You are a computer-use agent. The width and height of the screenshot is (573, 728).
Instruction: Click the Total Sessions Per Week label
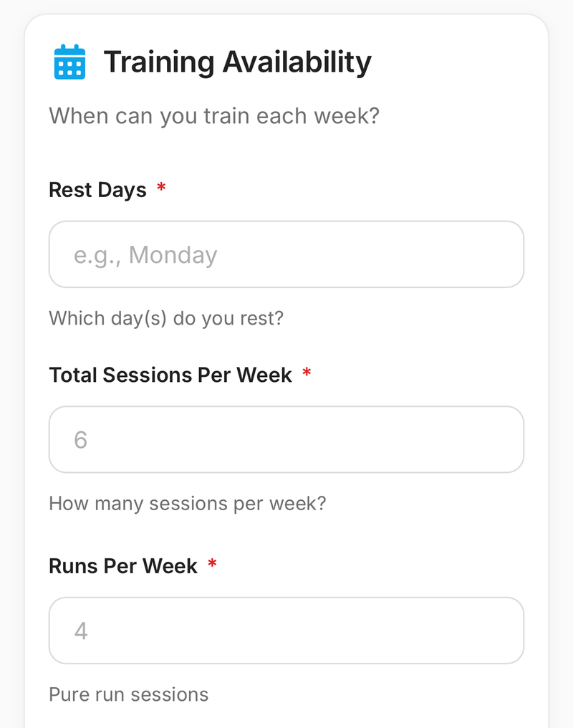point(170,374)
